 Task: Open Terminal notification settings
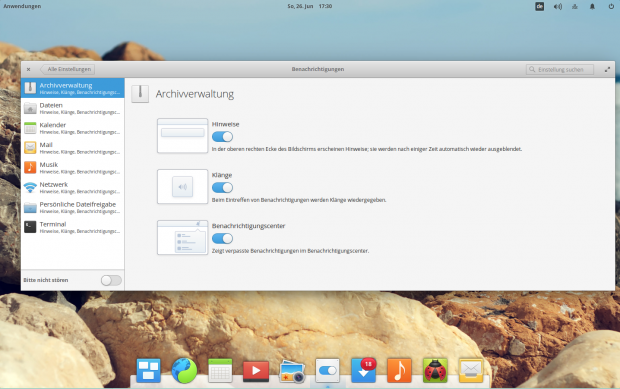coord(73,227)
